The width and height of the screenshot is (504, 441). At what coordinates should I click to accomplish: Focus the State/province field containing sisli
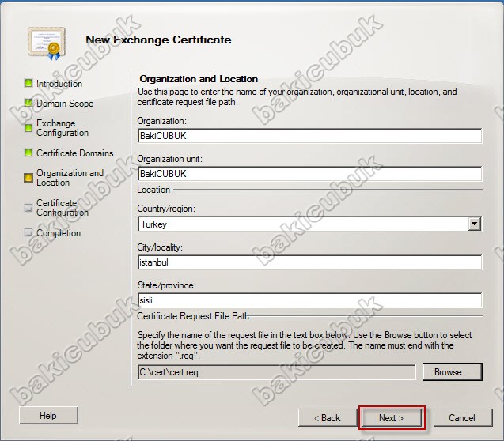(309, 300)
